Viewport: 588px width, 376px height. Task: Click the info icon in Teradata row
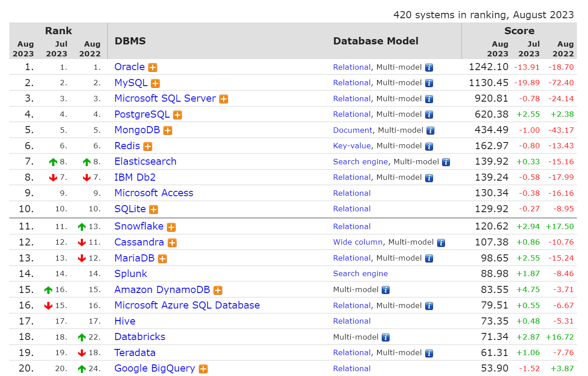(x=429, y=353)
